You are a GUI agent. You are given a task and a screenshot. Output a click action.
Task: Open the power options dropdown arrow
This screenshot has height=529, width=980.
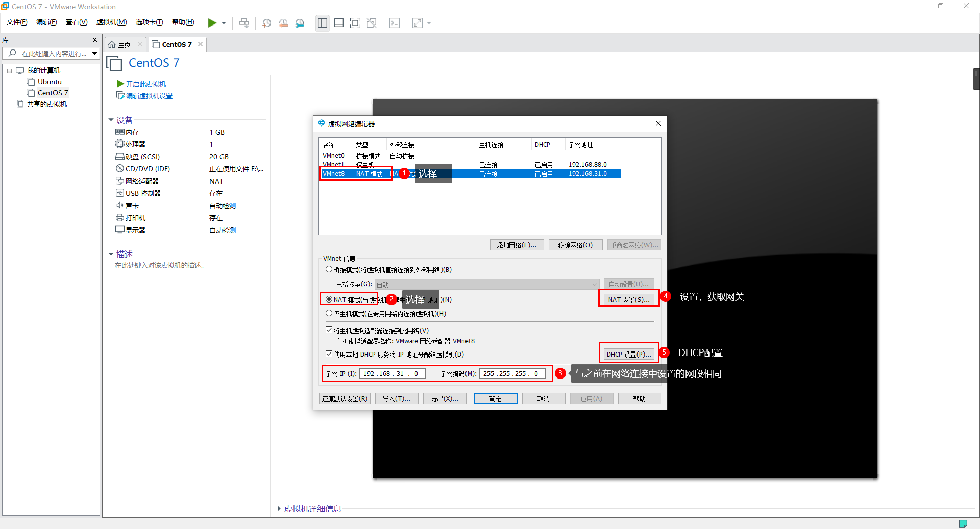pyautogui.click(x=224, y=23)
